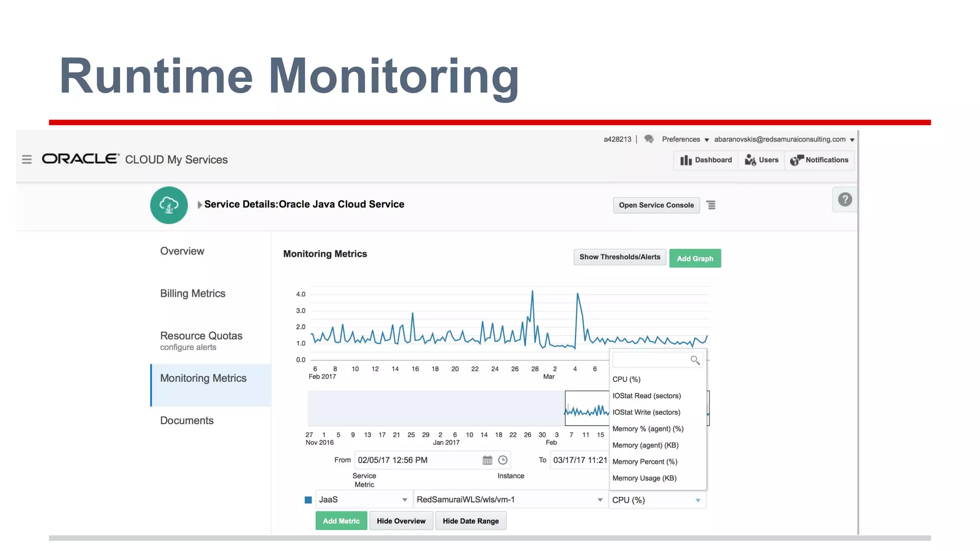Click the Java Cloud Service round icon
The width and height of the screenshot is (980, 551).
coord(169,205)
